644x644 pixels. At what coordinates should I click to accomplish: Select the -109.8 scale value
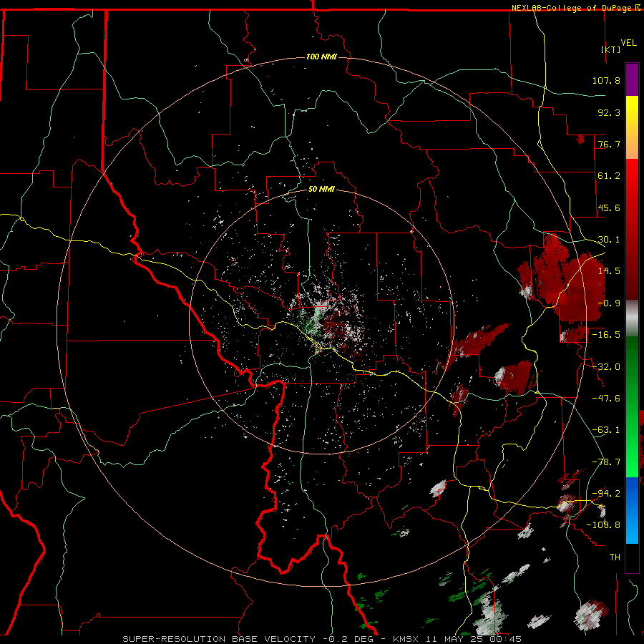coord(604,525)
